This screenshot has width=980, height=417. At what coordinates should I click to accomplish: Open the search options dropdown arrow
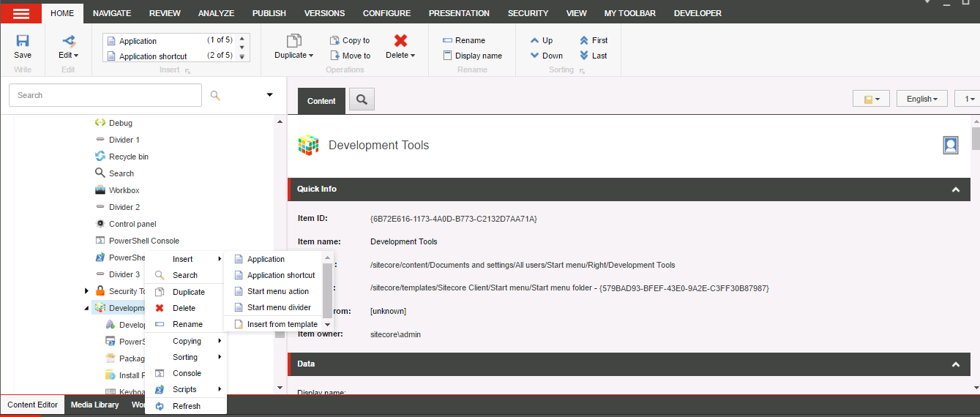269,95
